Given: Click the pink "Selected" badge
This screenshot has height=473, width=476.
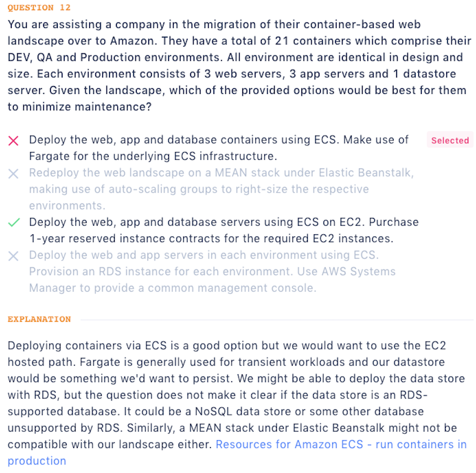Looking at the screenshot, I should point(450,140).
